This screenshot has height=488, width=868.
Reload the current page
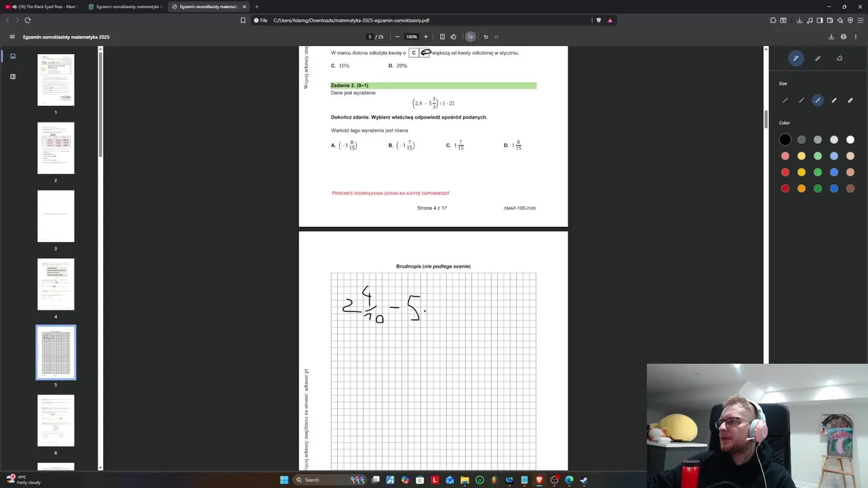(28, 20)
